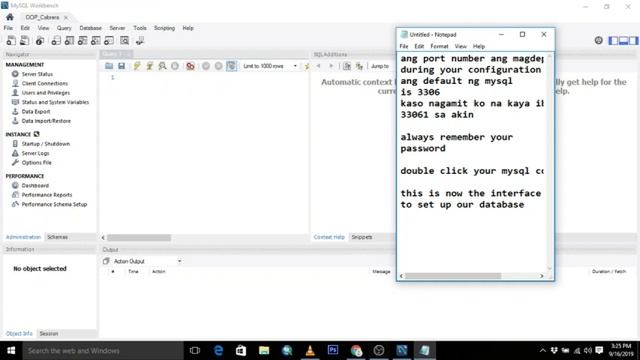
Task: Select the Context Help tab
Action: (x=329, y=237)
